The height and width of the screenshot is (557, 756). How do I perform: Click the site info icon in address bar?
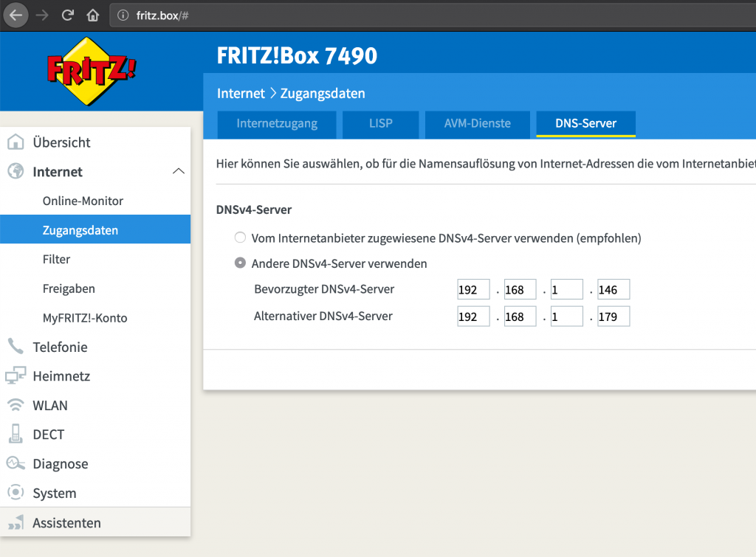[x=123, y=15]
